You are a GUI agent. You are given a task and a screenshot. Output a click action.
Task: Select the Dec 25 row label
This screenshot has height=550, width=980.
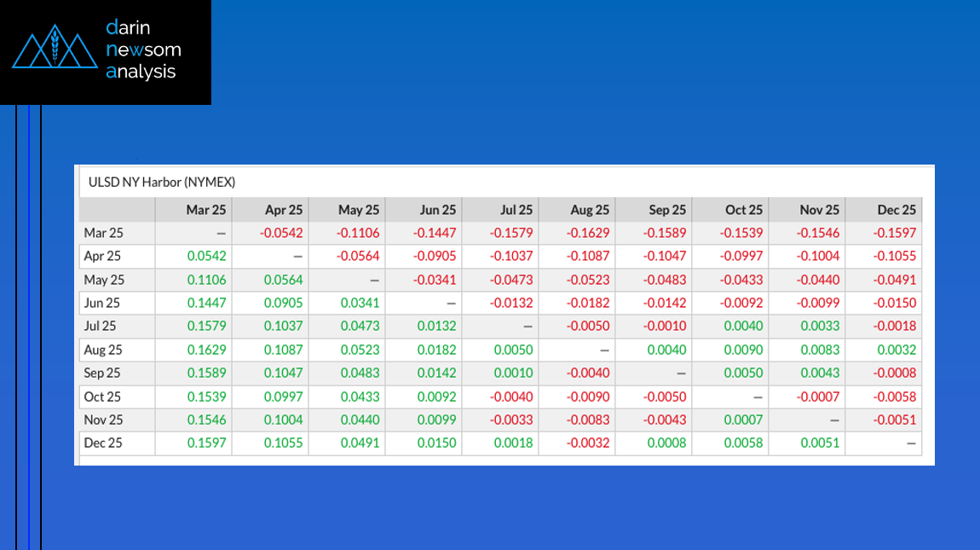tap(102, 443)
